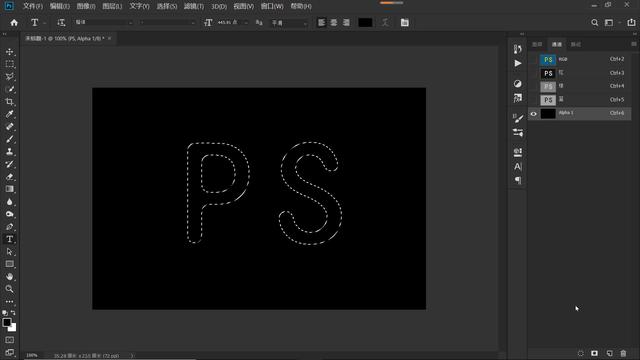Viewport: 640px width, 360px height.
Task: Swap foreground and background colors
Action: click(13, 313)
